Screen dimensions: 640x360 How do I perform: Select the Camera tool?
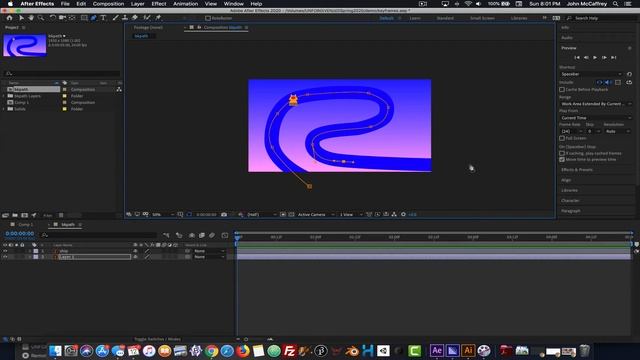point(62,18)
